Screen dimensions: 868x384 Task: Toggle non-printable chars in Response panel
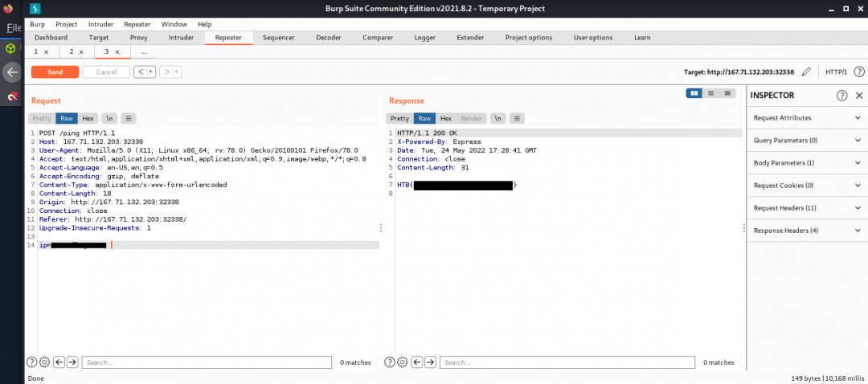click(x=498, y=118)
